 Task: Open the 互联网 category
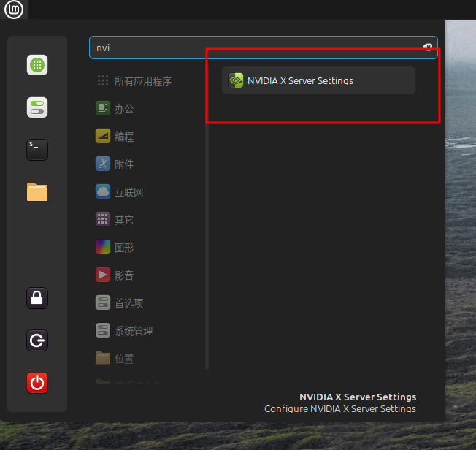point(129,192)
